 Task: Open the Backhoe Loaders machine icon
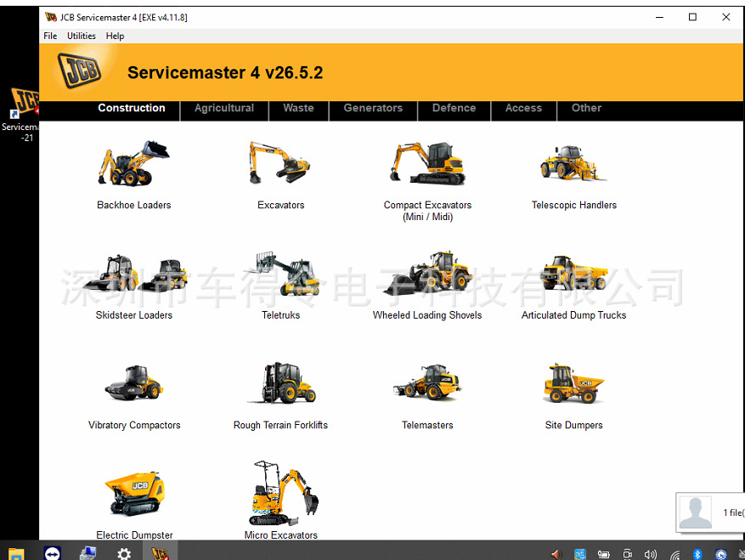pyautogui.click(x=133, y=163)
